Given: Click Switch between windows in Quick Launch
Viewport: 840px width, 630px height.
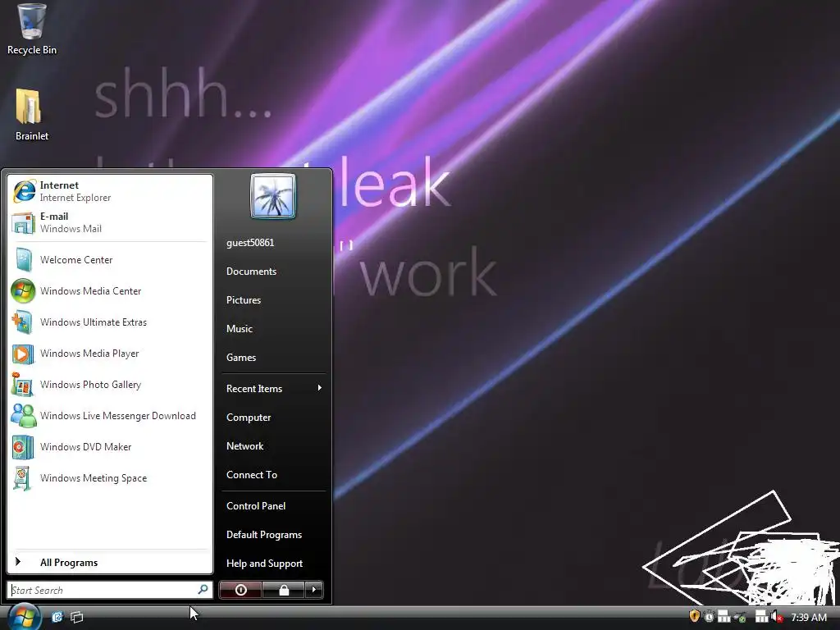Looking at the screenshot, I should tap(77, 617).
